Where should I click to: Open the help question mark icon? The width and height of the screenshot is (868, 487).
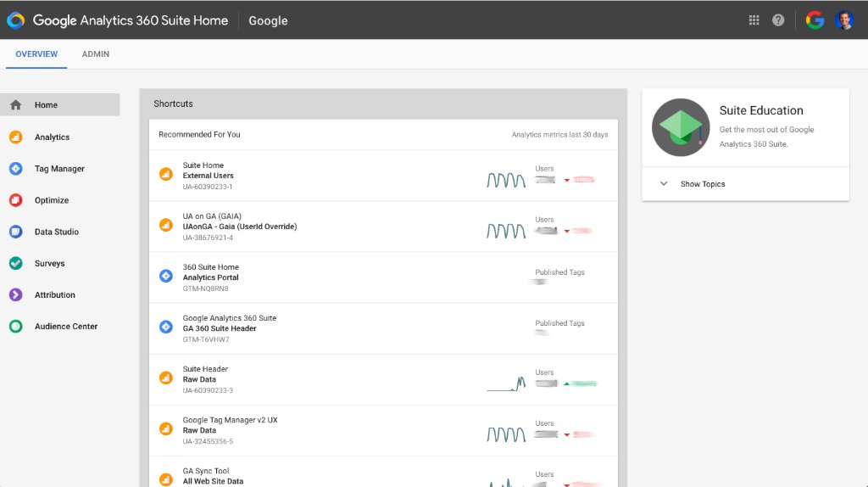click(x=778, y=20)
